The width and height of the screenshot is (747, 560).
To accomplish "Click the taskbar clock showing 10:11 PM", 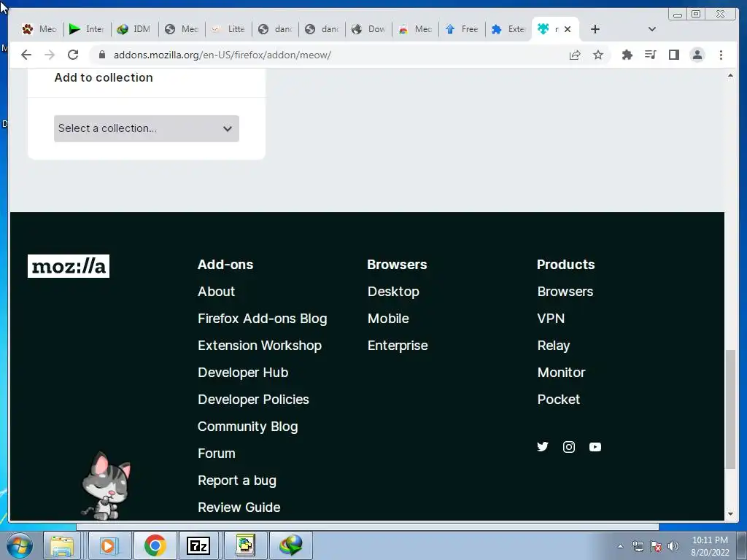I will click(x=710, y=546).
